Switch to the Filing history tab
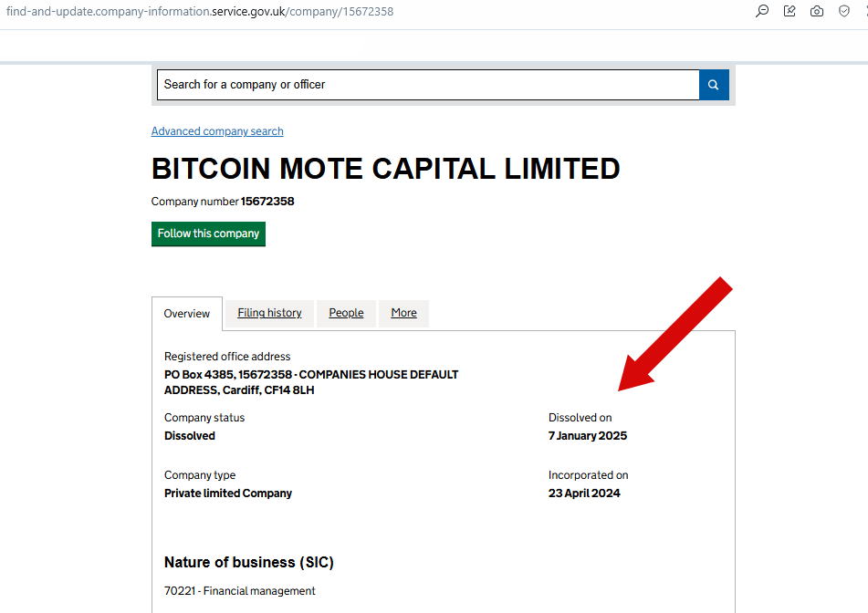Image resolution: width=868 pixels, height=613 pixels. coord(269,313)
